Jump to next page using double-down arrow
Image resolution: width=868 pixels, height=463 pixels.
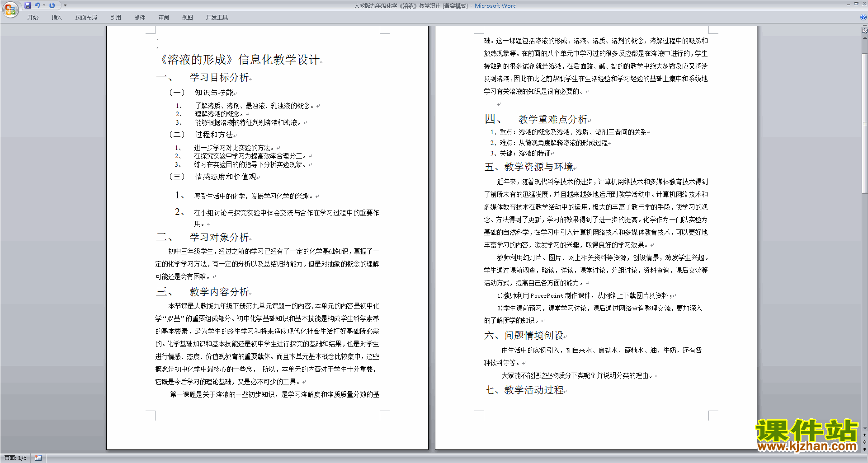click(x=865, y=449)
